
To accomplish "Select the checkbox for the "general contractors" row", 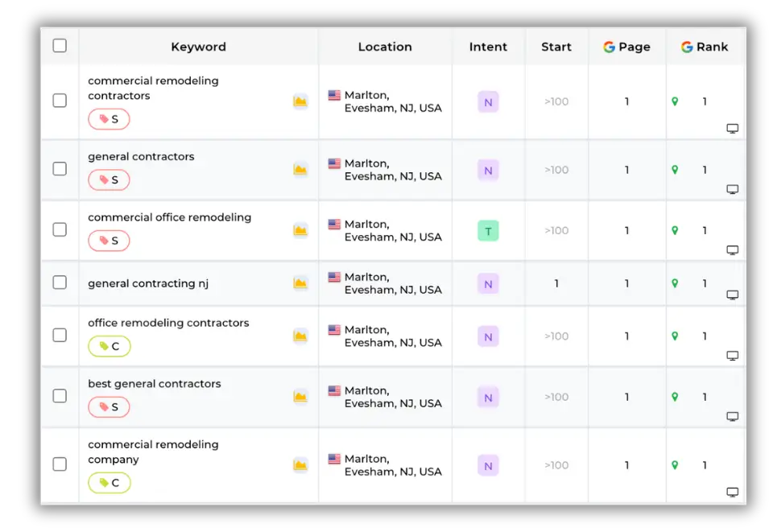I will point(60,170).
